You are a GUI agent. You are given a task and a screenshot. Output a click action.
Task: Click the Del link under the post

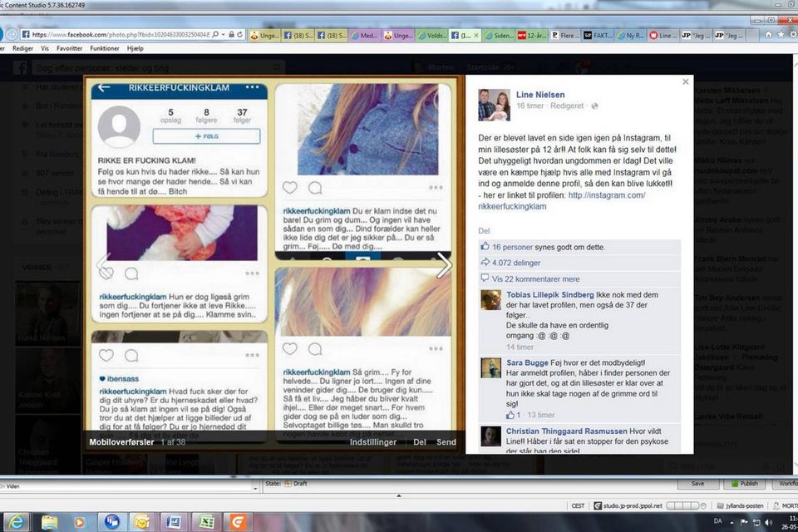click(485, 230)
